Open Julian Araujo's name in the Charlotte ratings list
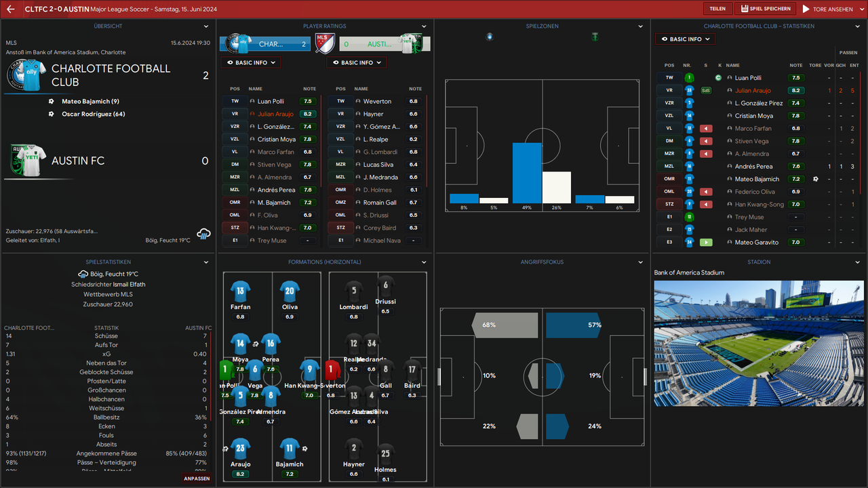This screenshot has width=868, height=488. (275, 114)
